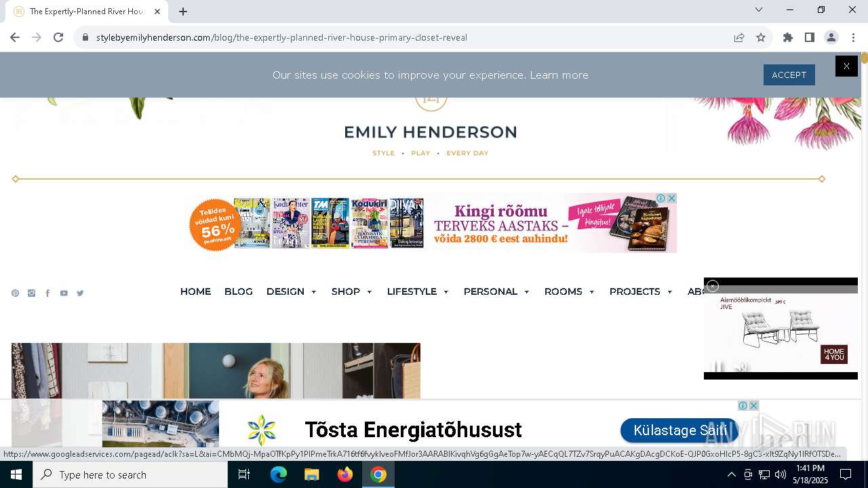
Task: Click the browser address bar URL
Action: pos(281,37)
